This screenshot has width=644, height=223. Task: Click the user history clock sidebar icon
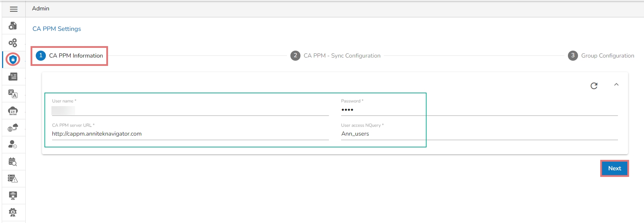tap(13, 145)
